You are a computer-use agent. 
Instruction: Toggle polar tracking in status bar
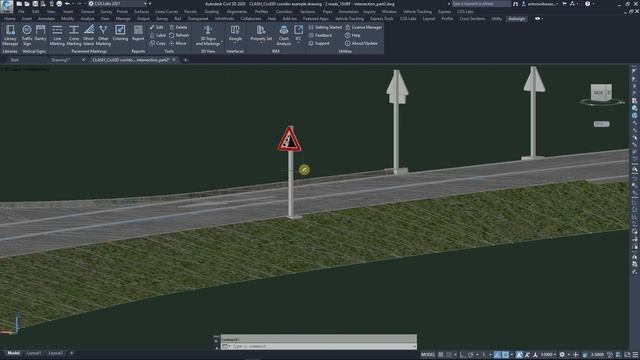tap(471, 355)
